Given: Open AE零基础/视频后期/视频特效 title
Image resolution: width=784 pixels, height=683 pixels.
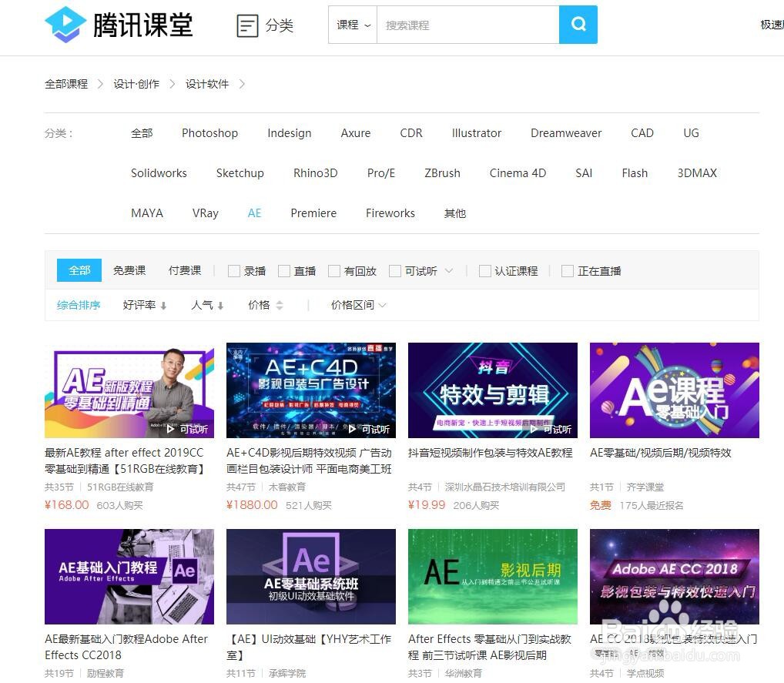Looking at the screenshot, I should click(x=661, y=453).
